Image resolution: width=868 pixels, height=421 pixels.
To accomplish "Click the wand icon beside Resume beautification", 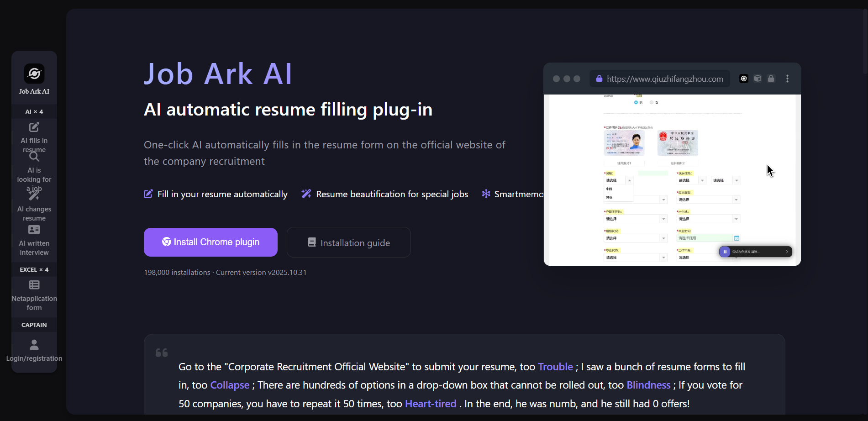I will click(x=306, y=194).
